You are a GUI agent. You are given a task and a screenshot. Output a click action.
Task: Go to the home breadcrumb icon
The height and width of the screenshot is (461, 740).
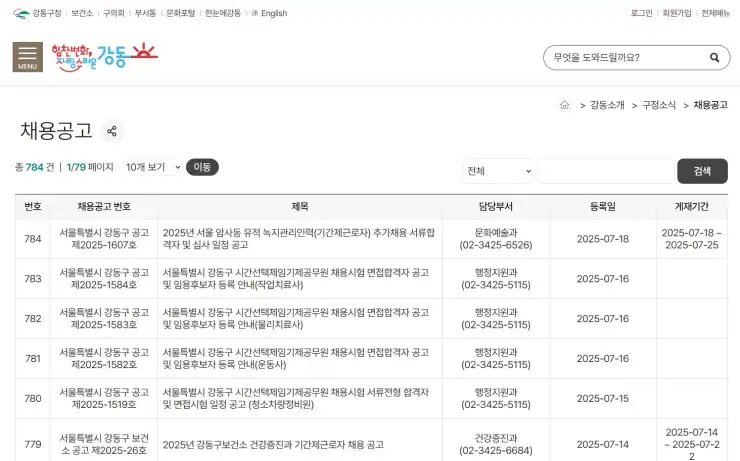[564, 105]
